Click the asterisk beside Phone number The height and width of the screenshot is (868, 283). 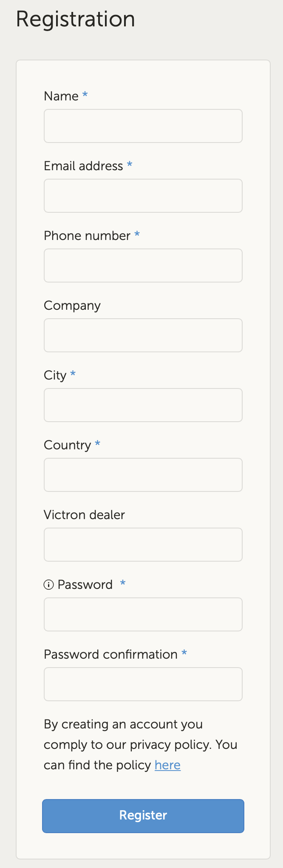tap(137, 235)
